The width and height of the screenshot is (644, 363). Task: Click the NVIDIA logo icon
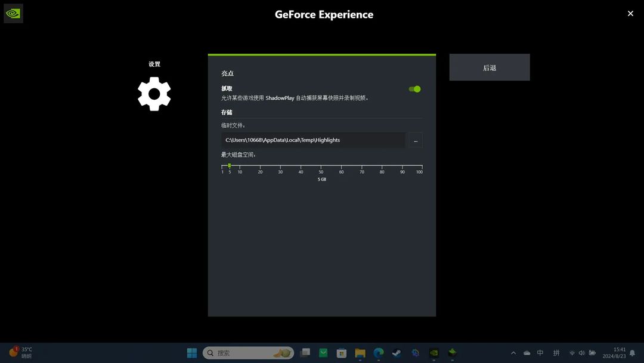(x=13, y=14)
